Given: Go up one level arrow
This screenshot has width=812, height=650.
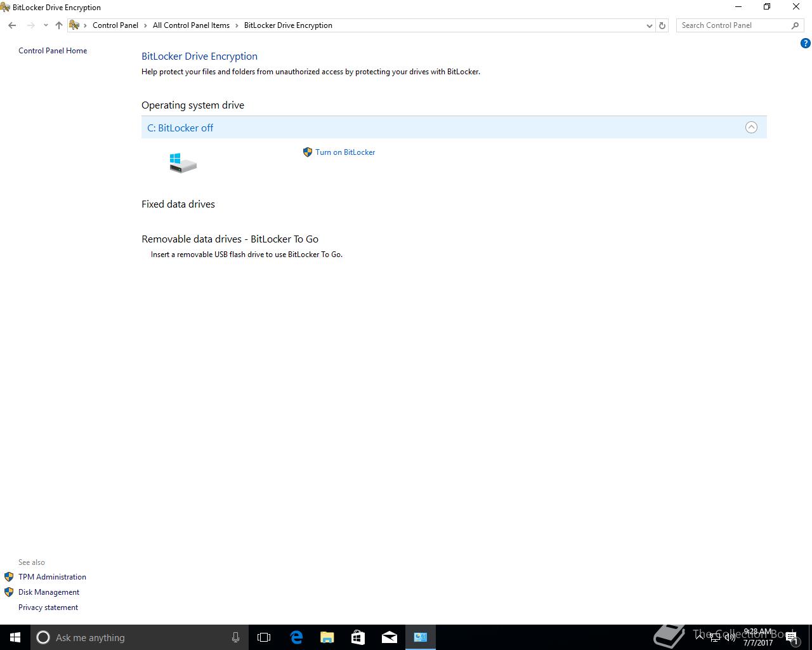Looking at the screenshot, I should (x=59, y=25).
